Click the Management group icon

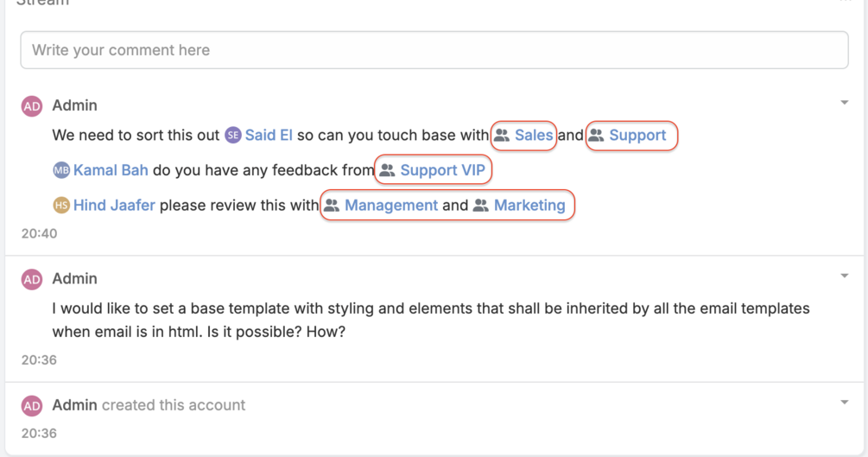[332, 206]
